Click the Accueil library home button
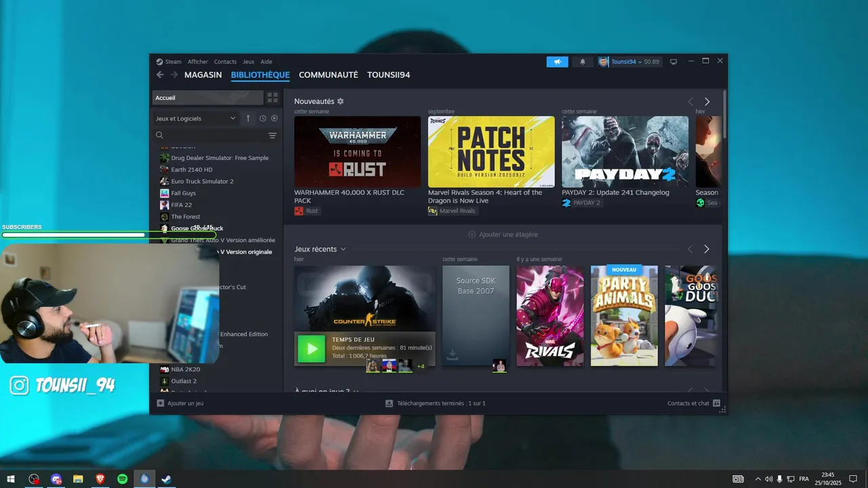 (x=208, y=98)
